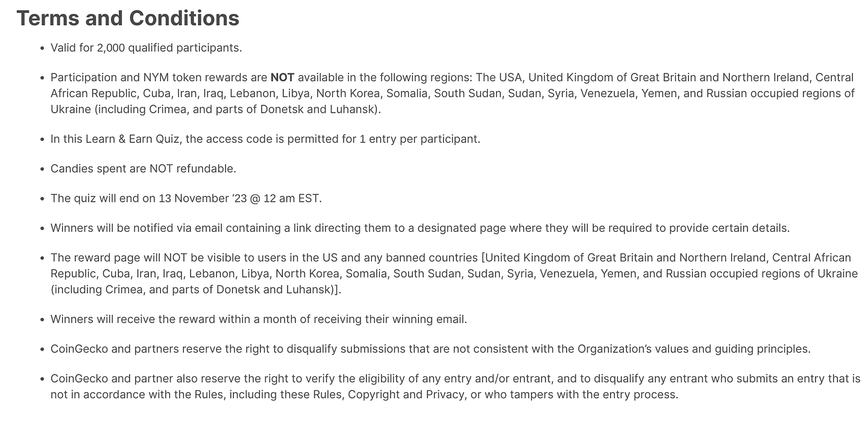The width and height of the screenshot is (868, 424).
Task: Click the 'Organization's values and guiding principles' phrase
Action: (x=694, y=349)
